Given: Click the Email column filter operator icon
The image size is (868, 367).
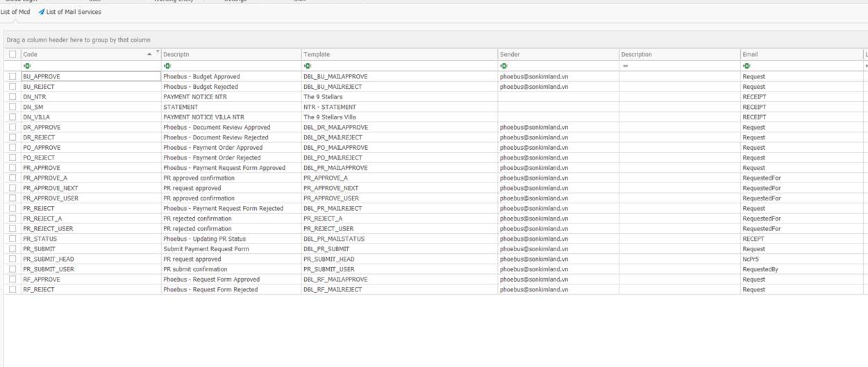Looking at the screenshot, I should point(746,66).
